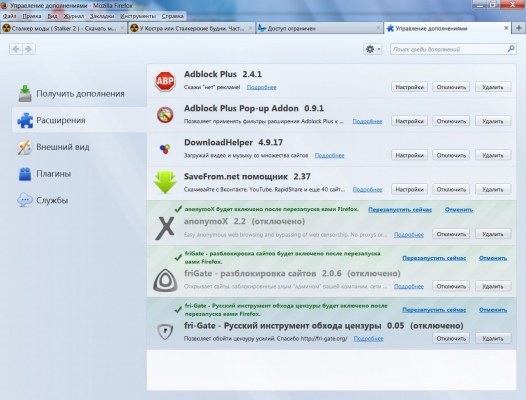
Task: Open the Инструменты menu
Action: coord(138,16)
